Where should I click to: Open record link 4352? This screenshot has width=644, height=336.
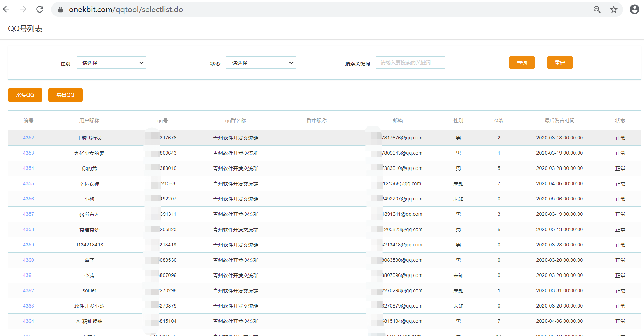(x=28, y=138)
